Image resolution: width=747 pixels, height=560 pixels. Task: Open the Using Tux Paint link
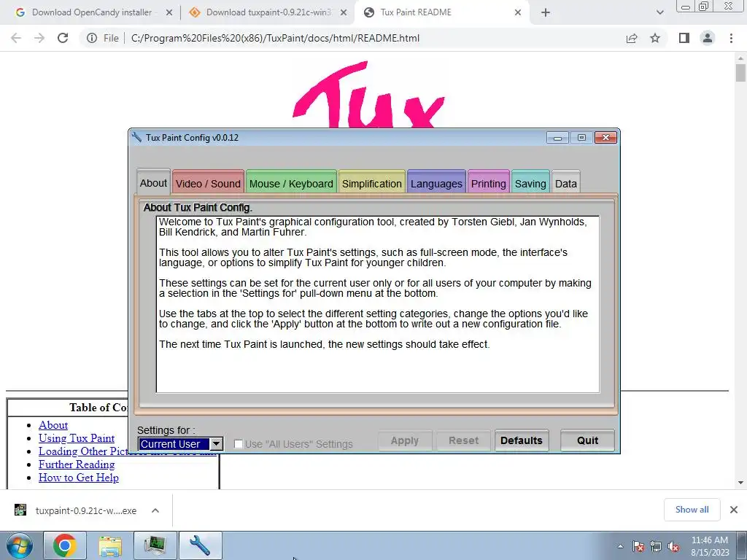click(77, 438)
